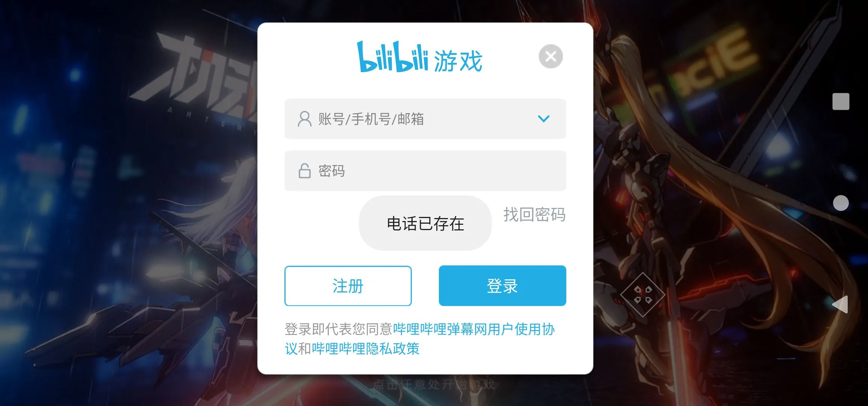Click the 注册 register button
The width and height of the screenshot is (868, 406).
point(348,286)
